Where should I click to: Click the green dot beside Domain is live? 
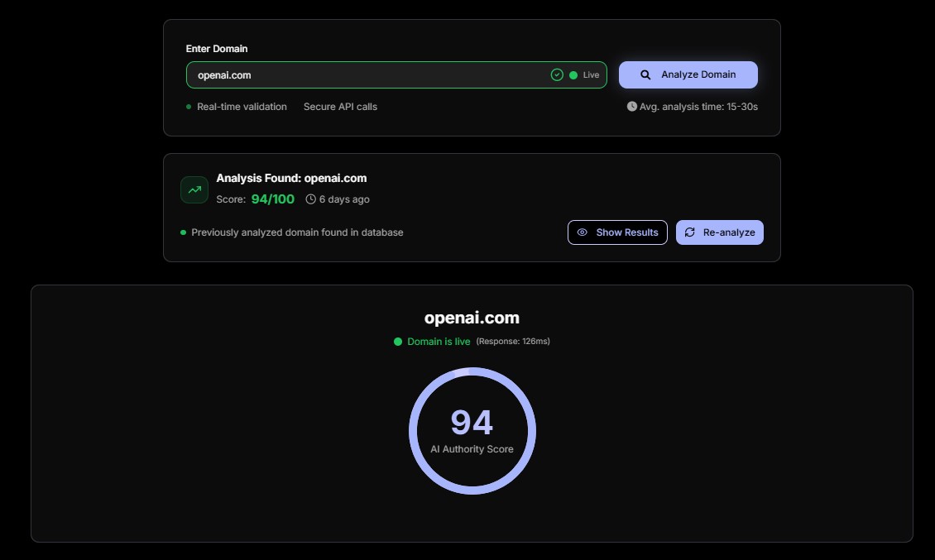point(398,342)
